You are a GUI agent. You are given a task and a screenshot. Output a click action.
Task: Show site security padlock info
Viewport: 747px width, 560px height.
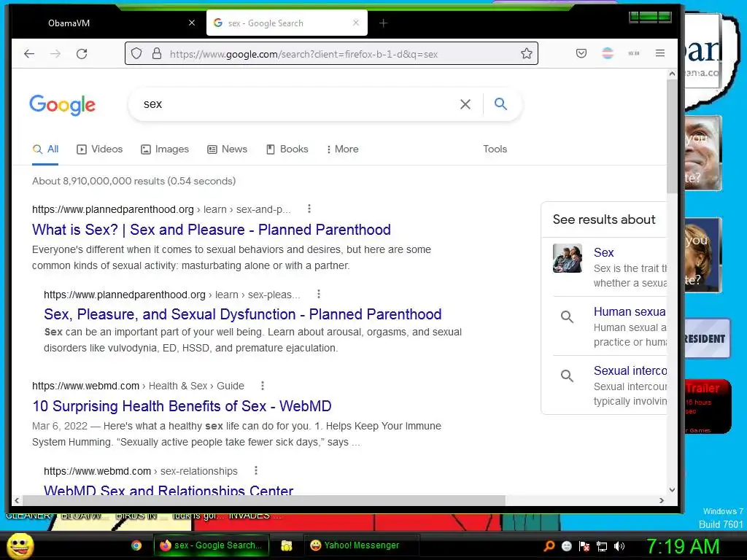click(157, 53)
